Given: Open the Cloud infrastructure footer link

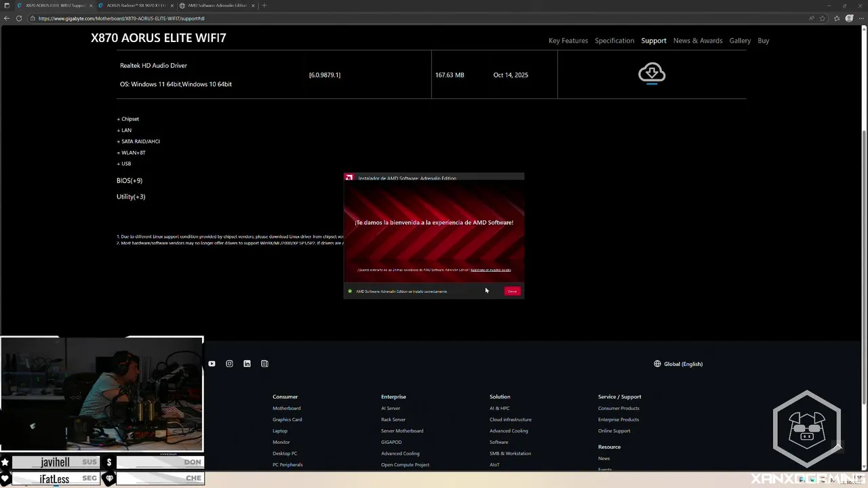Looking at the screenshot, I should [x=511, y=420].
